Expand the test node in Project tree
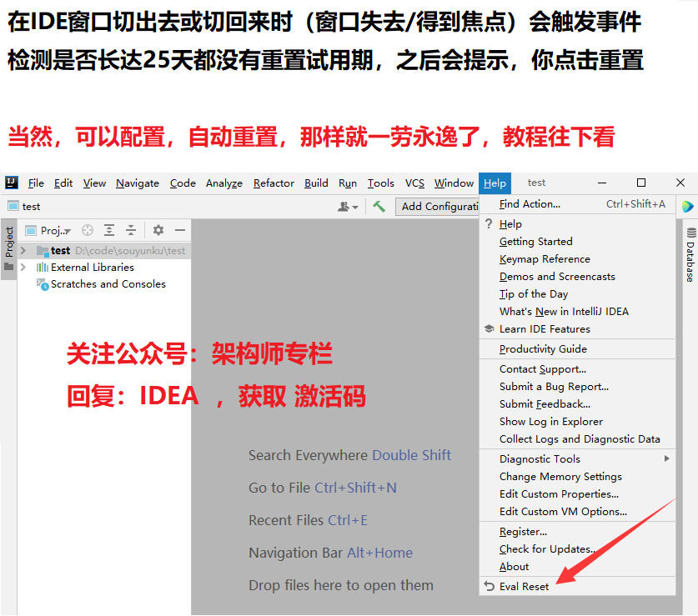 coord(23,249)
